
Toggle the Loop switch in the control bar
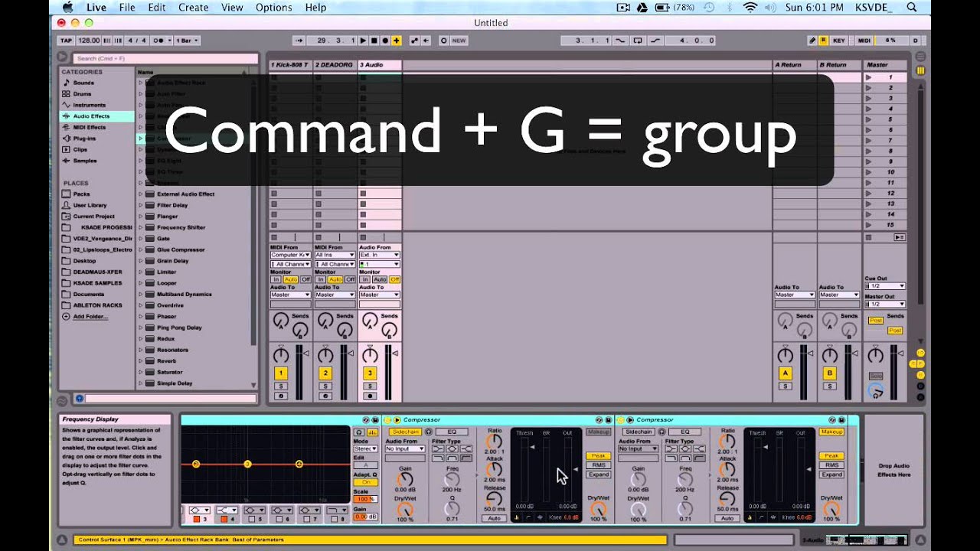637,41
